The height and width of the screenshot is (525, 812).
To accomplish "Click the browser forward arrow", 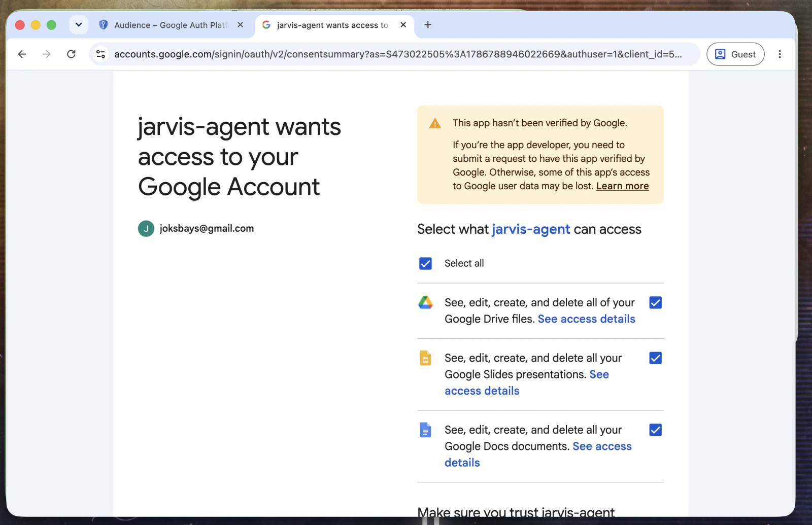I will tap(47, 54).
